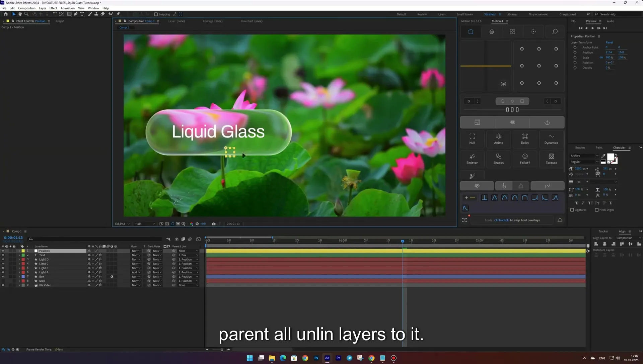Screen dimensions: 643x364
Task: Enable the Snapping checkbox
Action: click(156, 14)
